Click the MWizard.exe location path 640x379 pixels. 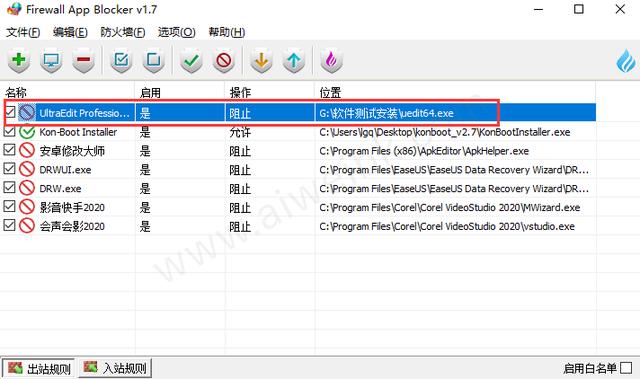tap(450, 207)
